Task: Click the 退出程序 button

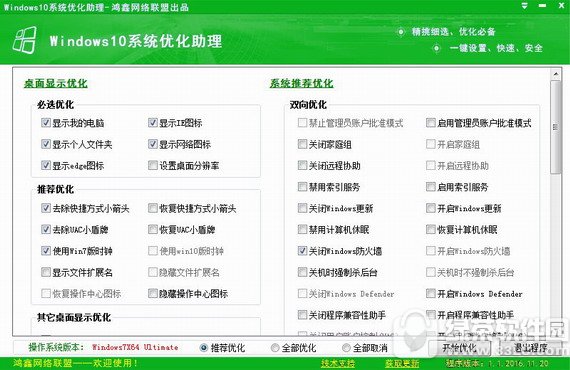Action: coord(530,348)
